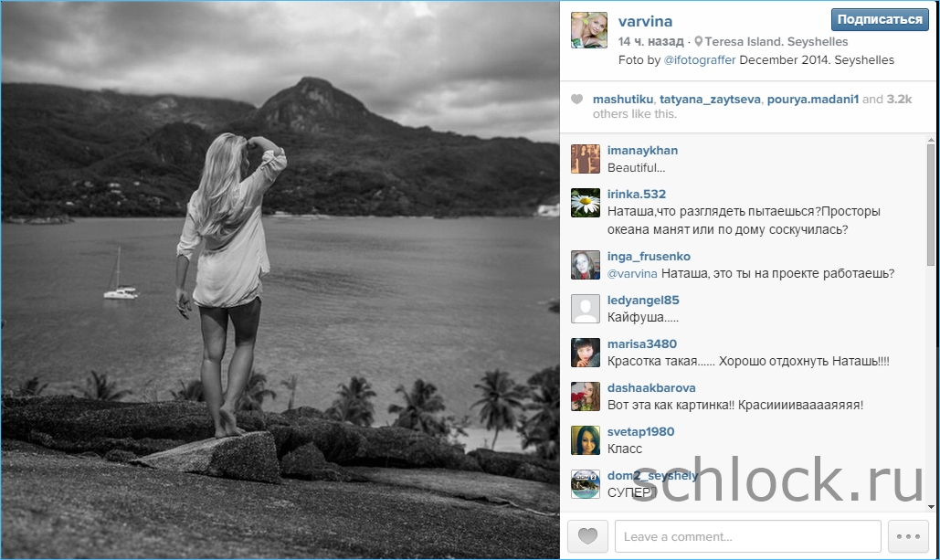Screen dimensions: 940x560
Task: Click the comments scrollbar up arrow
Action: coord(930,141)
